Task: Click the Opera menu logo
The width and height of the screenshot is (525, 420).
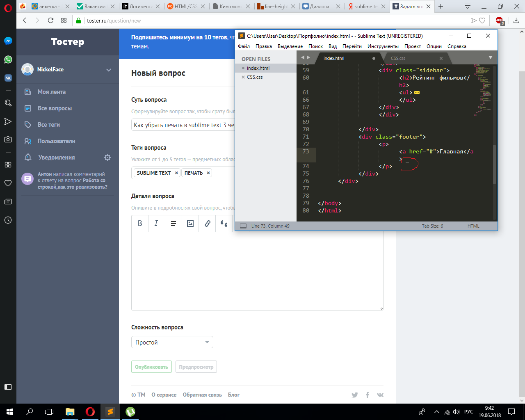Action: [8, 7]
